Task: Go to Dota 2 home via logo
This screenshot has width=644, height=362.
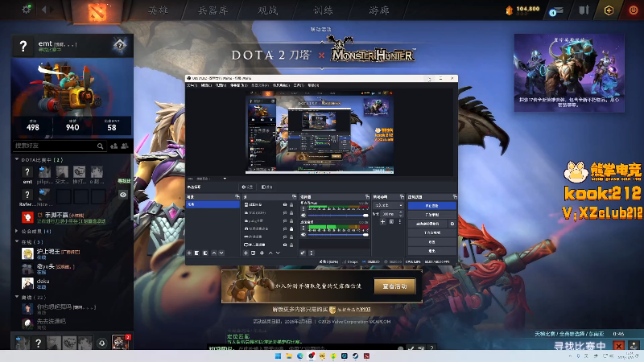Action: click(97, 11)
